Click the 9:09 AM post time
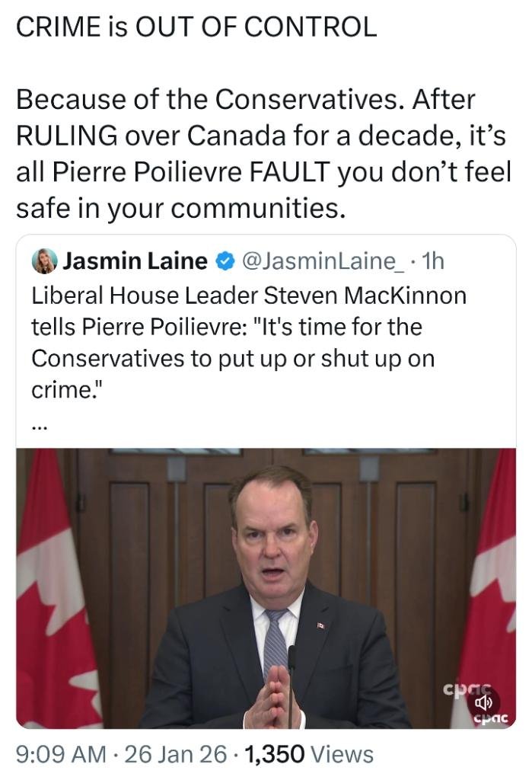 pos(61,754)
